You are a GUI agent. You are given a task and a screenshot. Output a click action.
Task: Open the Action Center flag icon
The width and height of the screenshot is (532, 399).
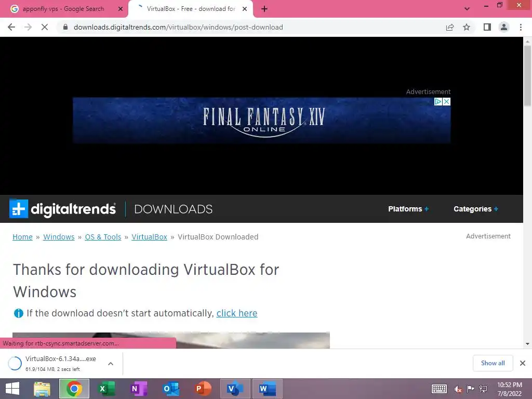[470, 389]
